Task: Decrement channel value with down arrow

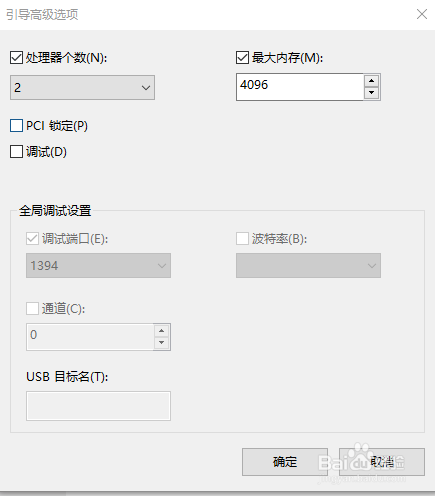Action: [162, 343]
